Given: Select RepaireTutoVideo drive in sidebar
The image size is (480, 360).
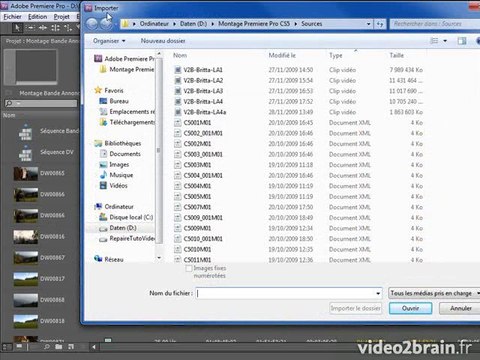Looking at the screenshot, I should click(127, 239).
